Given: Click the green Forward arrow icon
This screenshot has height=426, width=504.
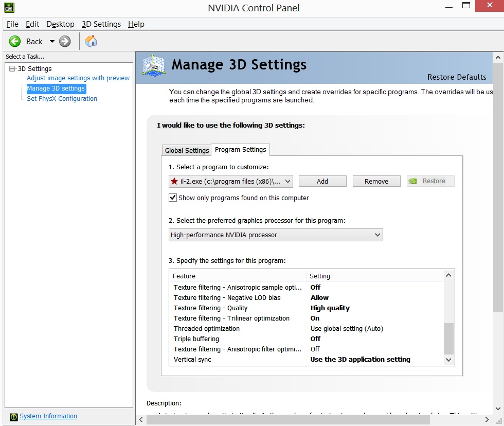Looking at the screenshot, I should pyautogui.click(x=65, y=41).
